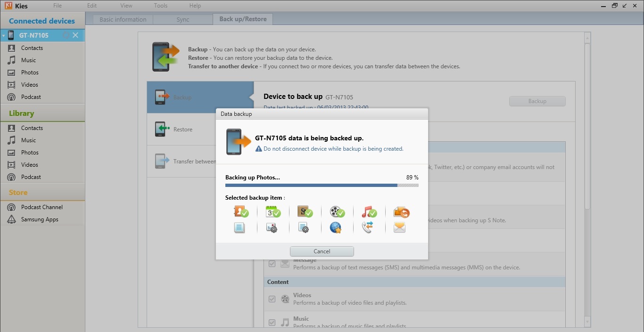Viewport: 644px width, 332px height.
Task: Click the Music note icon under Connected devices
Action: (x=11, y=60)
